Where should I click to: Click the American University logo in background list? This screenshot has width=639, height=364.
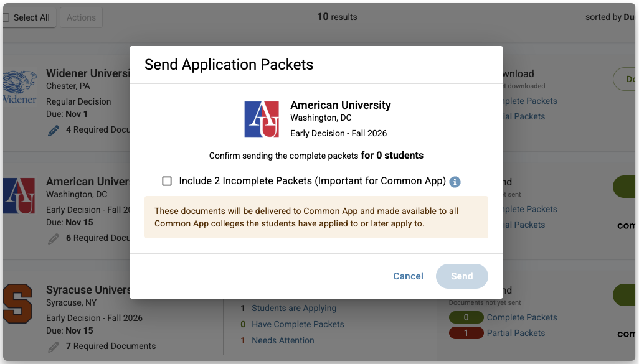point(19,196)
